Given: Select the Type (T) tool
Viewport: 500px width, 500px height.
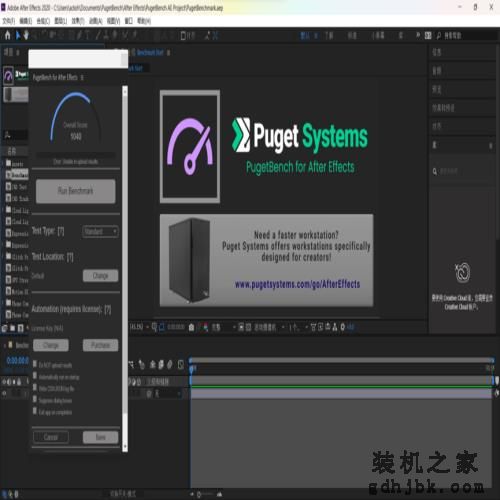Looking at the screenshot, I should (x=88, y=35).
